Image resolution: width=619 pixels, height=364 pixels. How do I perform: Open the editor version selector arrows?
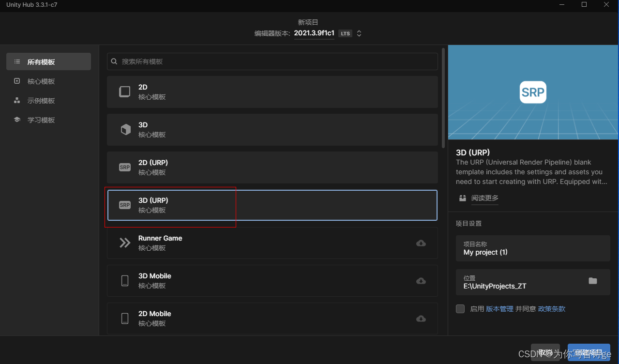(x=359, y=33)
